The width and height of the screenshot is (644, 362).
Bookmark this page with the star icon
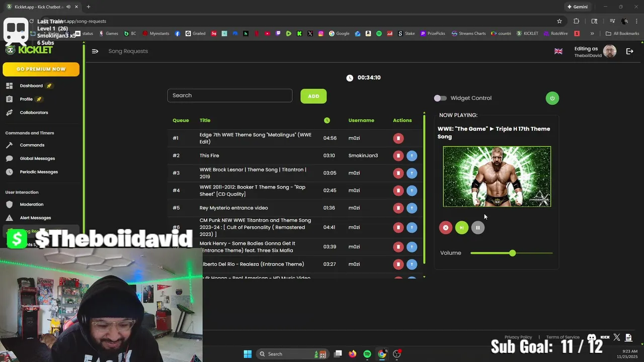click(559, 21)
